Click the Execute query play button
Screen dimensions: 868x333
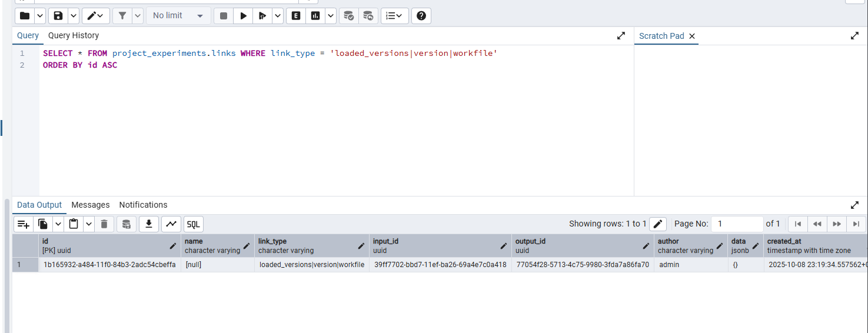(242, 16)
